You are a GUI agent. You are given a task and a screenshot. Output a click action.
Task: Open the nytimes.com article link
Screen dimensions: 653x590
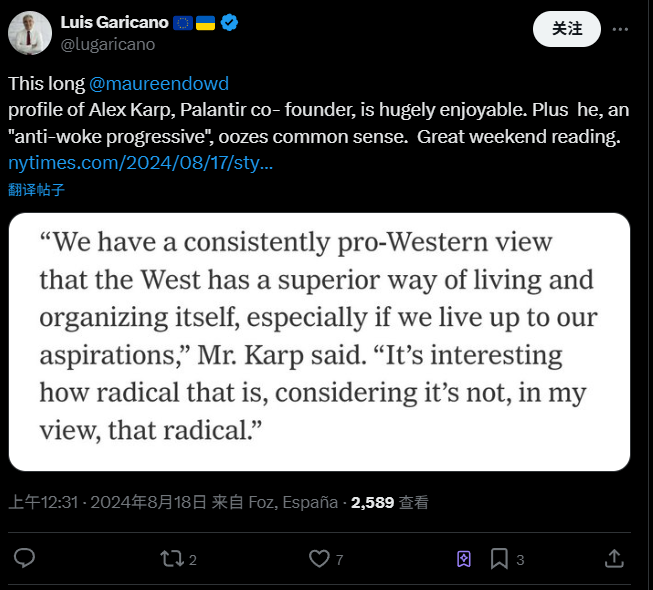coord(140,161)
